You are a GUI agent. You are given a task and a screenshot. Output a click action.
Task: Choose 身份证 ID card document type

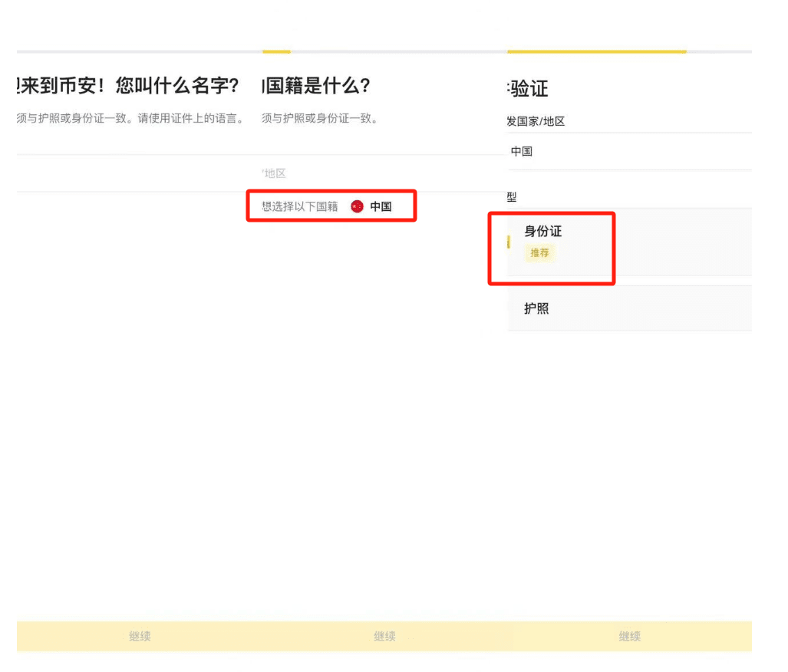(x=629, y=242)
